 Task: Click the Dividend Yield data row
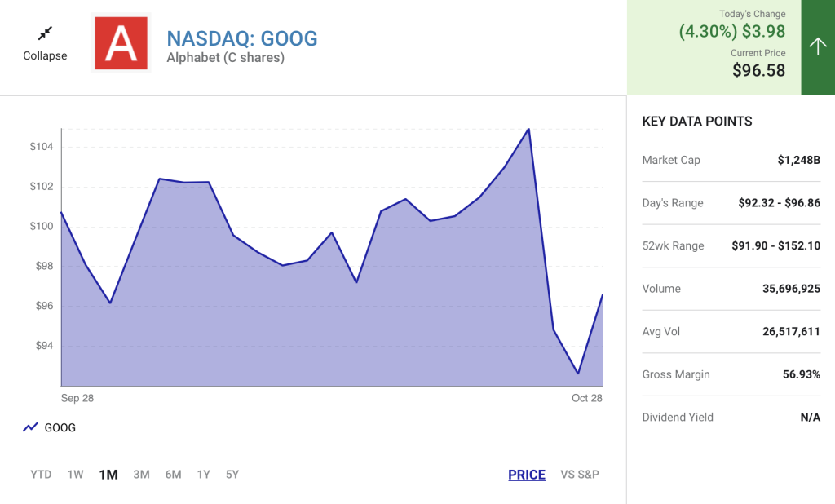[731, 417]
